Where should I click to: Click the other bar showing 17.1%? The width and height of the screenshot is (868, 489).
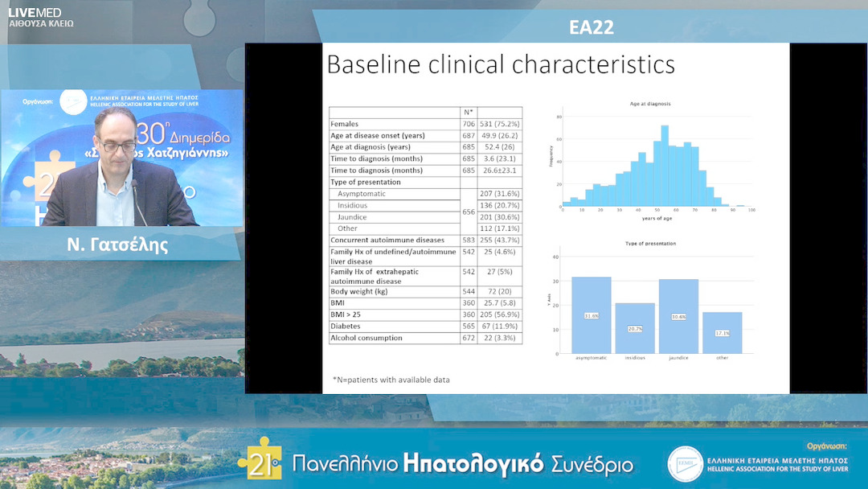tap(722, 332)
